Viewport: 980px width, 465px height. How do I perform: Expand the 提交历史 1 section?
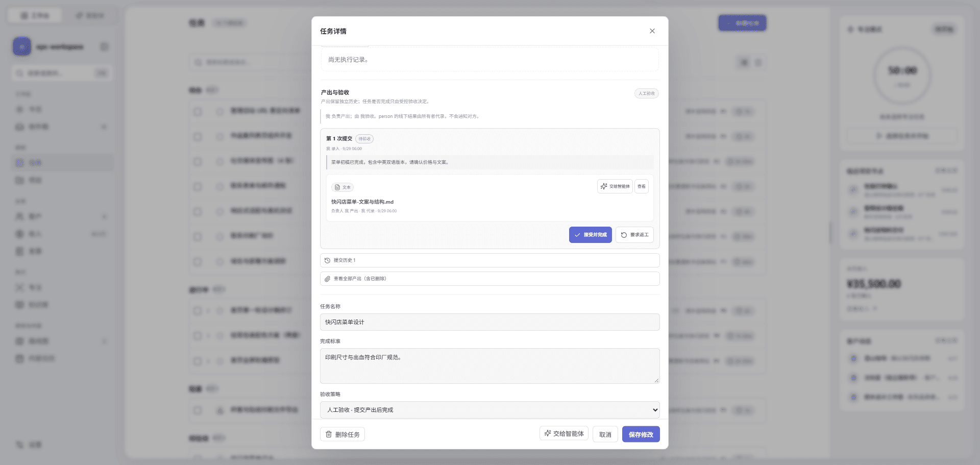coord(489,260)
